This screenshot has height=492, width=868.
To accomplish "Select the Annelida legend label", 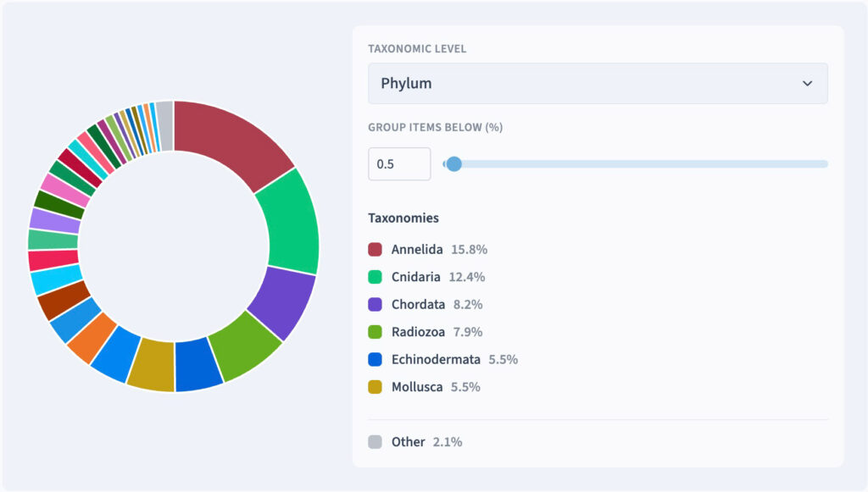I will (x=417, y=249).
